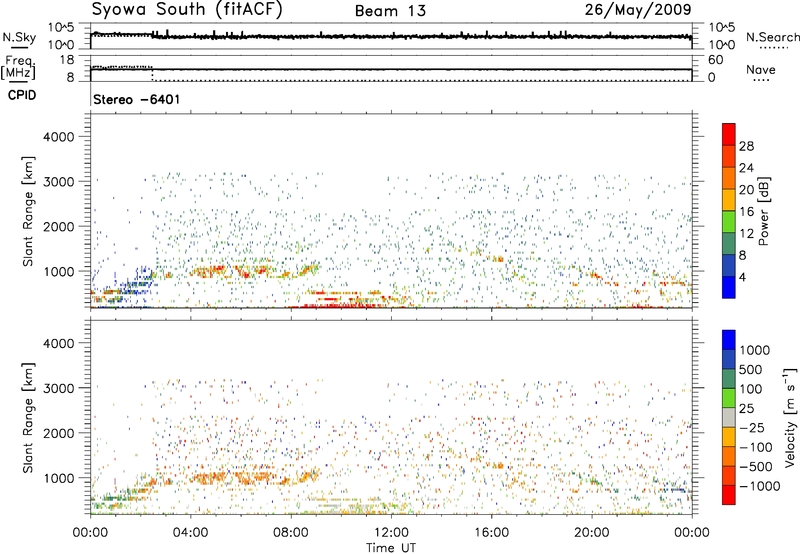Click the '4000' tick on the power panel
Viewport: 800px width, 554px height.
(x=58, y=137)
